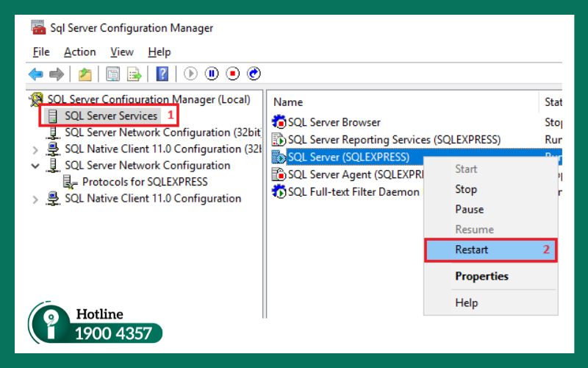
Task: Click the SQL Server Agent service icon
Action: pos(279,174)
